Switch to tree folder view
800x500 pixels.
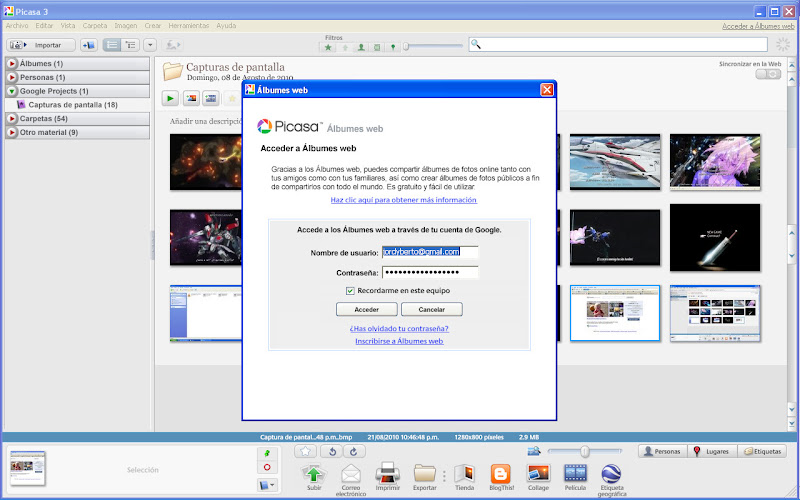pyautogui.click(x=131, y=45)
